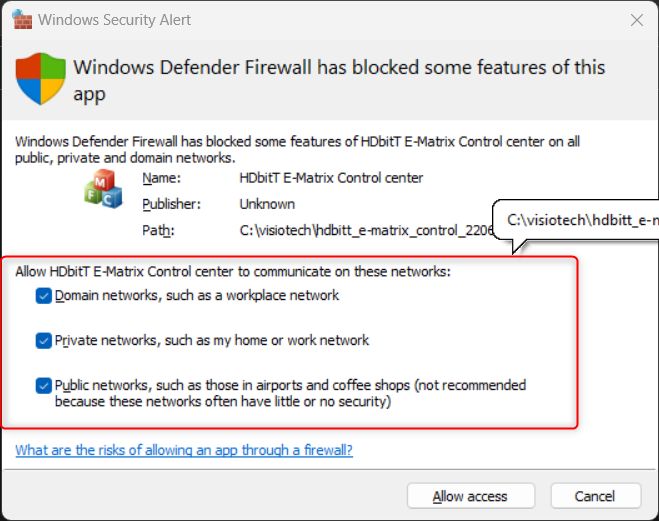Click the HDbitT E-Matrix app icon
This screenshot has height=521, width=659.
click(103, 192)
